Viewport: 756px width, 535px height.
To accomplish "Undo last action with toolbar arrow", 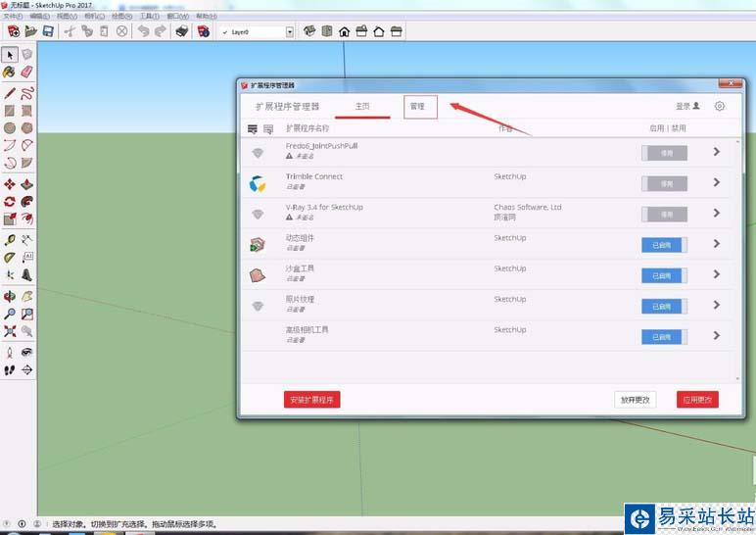I will [x=143, y=31].
